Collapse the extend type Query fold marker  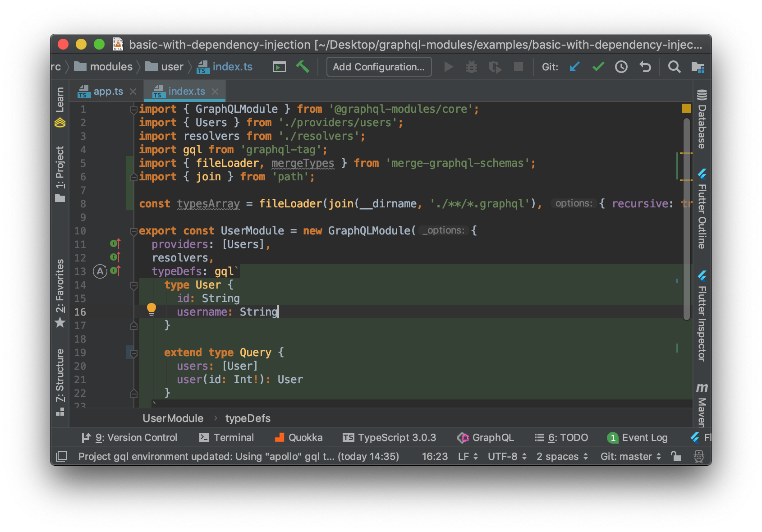pyautogui.click(x=134, y=353)
